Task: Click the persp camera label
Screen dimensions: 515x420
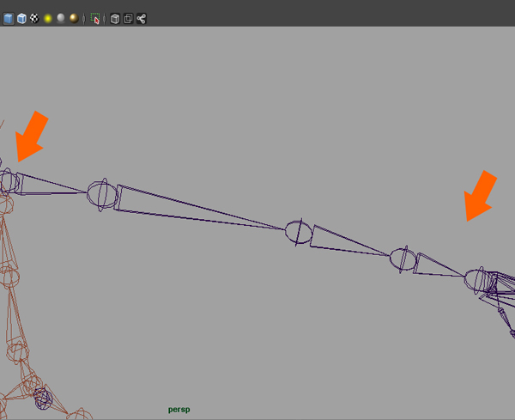Action: click(x=179, y=410)
